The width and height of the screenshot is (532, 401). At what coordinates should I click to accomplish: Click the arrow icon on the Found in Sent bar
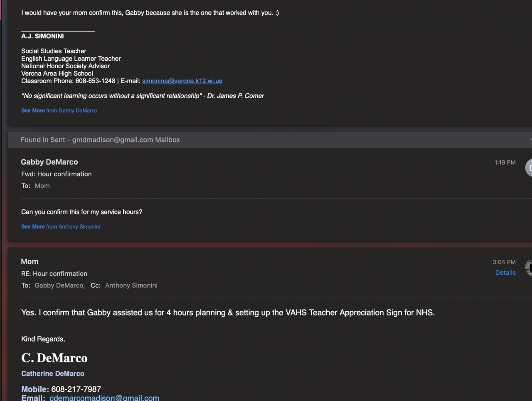tap(530, 140)
